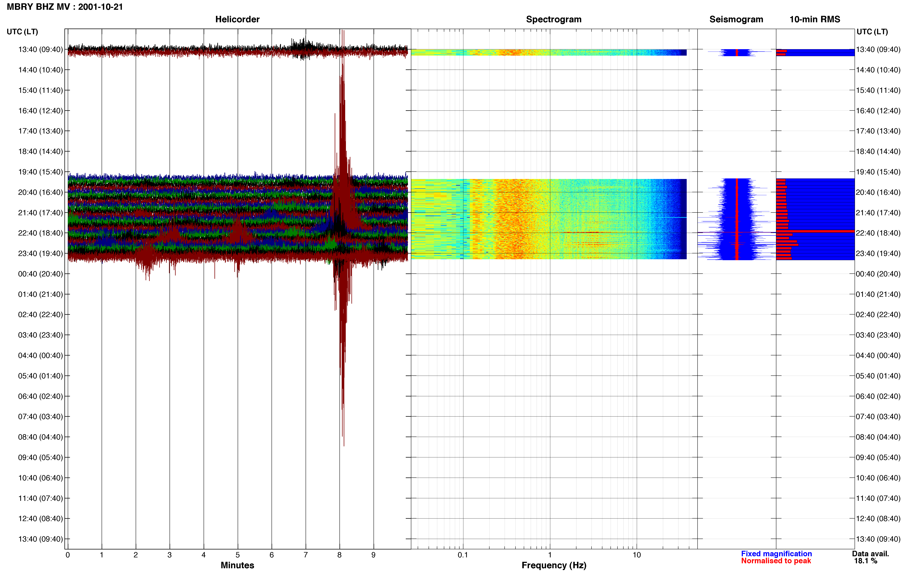Click minute tick label '0' on helicorder

pos(68,555)
